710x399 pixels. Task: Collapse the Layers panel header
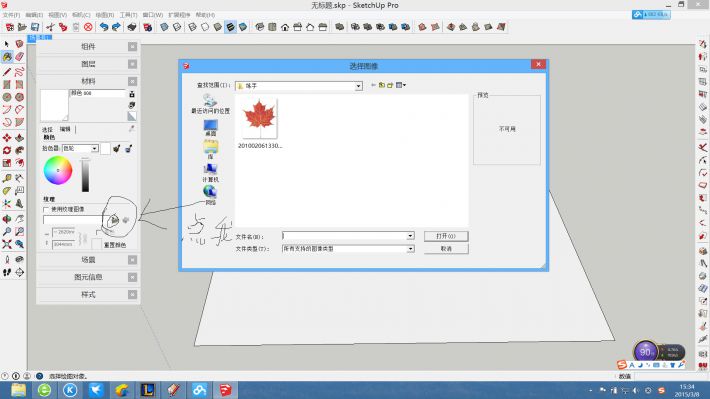[x=88, y=64]
